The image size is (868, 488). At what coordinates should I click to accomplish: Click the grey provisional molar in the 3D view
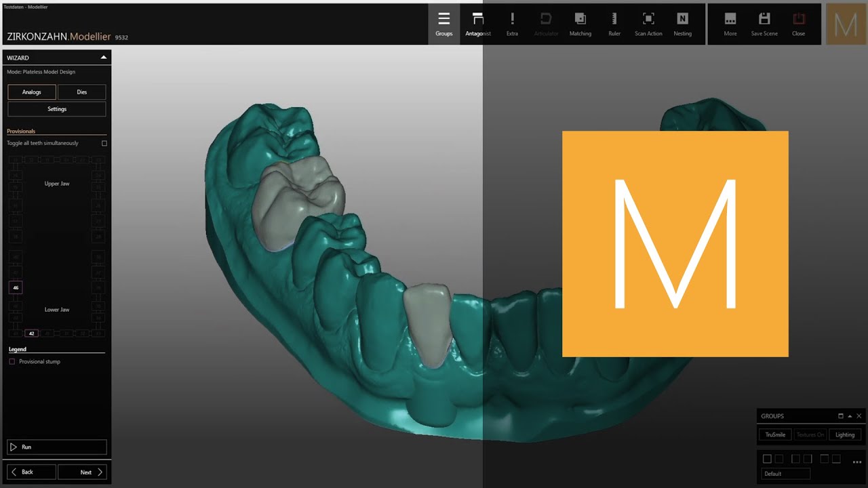click(297, 202)
